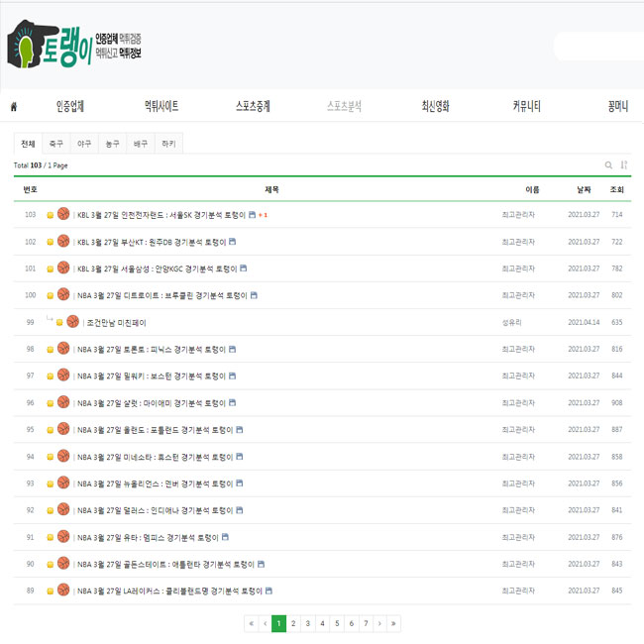The width and height of the screenshot is (644, 644).
Task: Click image attachment icon on post 101
Action: [x=243, y=268]
